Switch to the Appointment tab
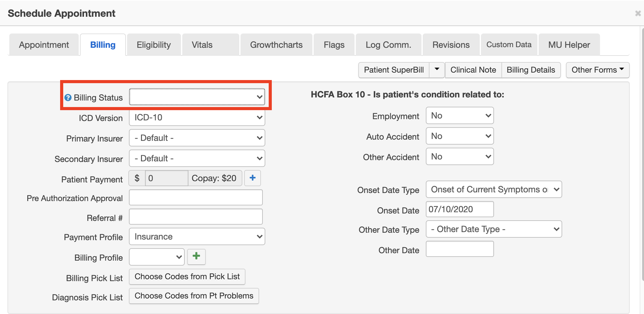Screen dimensions: 644x314 [44, 45]
